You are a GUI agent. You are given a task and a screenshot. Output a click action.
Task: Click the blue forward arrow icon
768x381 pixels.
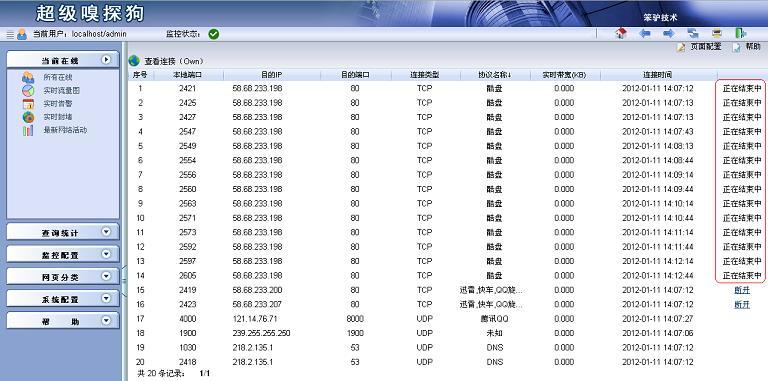[669, 34]
